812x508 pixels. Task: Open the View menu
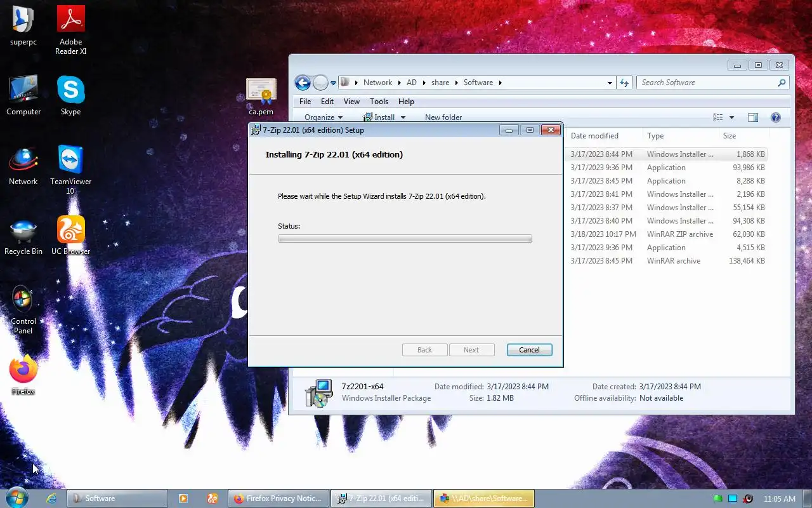pyautogui.click(x=351, y=102)
